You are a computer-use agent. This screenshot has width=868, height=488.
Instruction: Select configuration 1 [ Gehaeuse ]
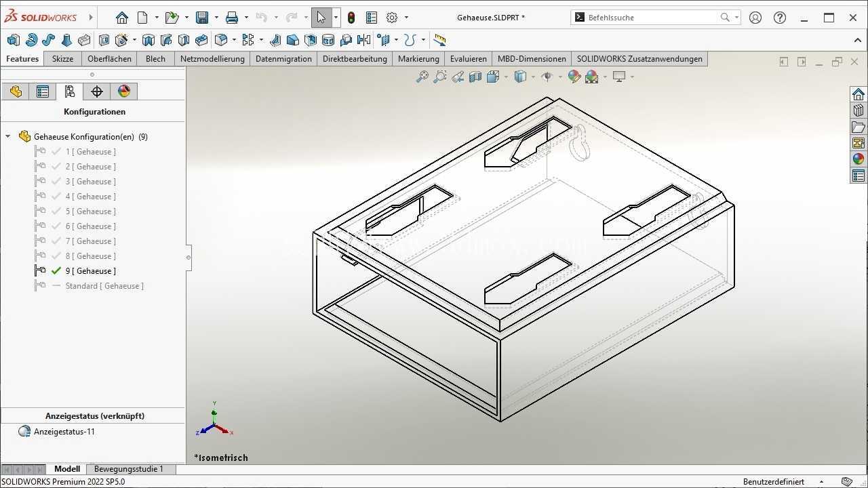click(x=91, y=152)
